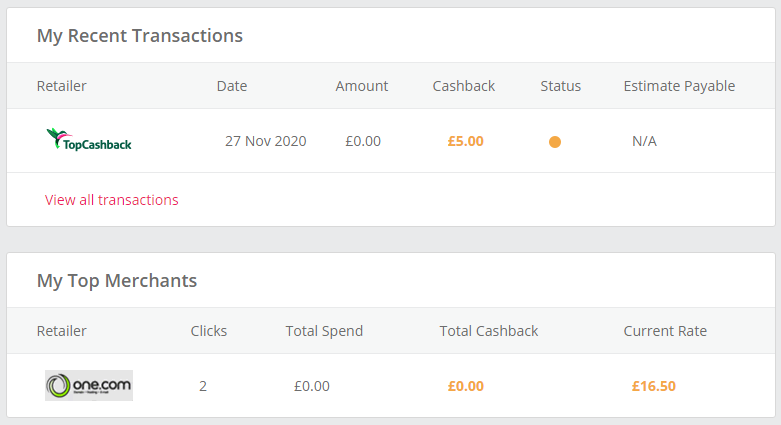Click the Total Spend column header
Screen dimensions: 781x425
coord(324,331)
